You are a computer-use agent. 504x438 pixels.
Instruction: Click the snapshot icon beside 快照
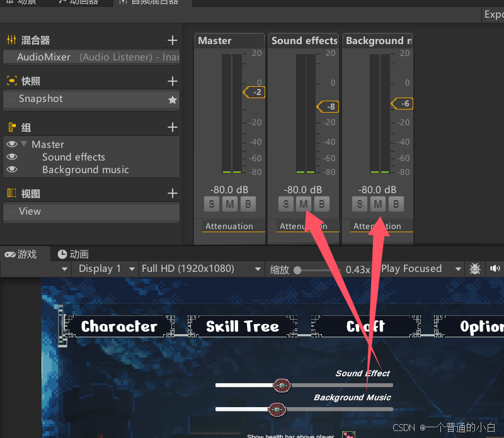(x=11, y=81)
